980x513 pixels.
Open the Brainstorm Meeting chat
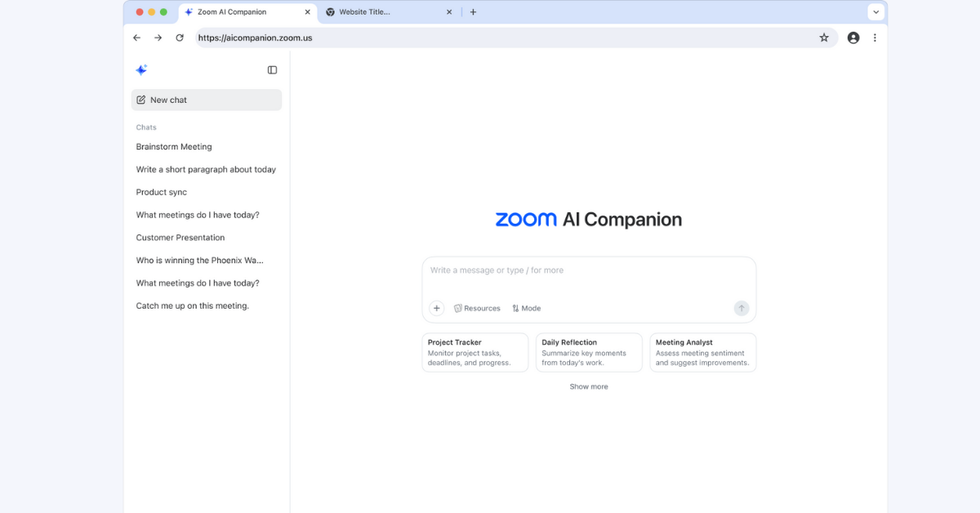coord(174,146)
